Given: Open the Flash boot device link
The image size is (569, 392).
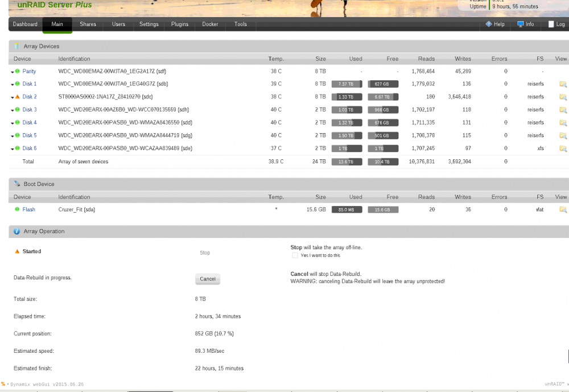Looking at the screenshot, I should coord(28,209).
